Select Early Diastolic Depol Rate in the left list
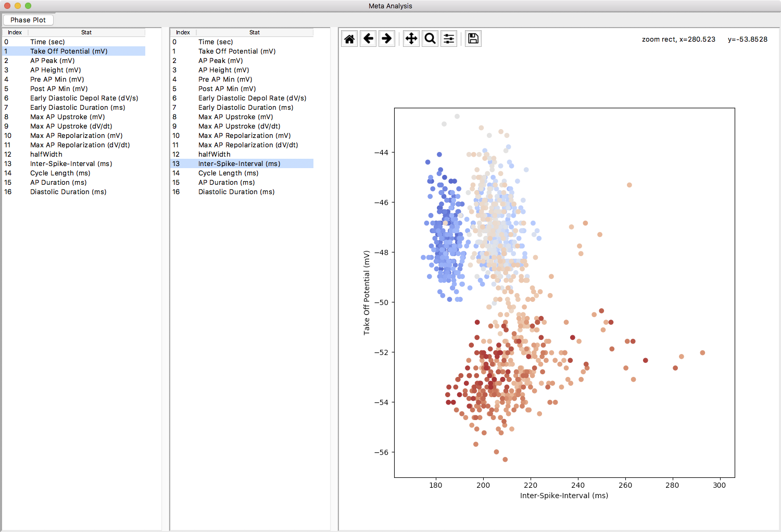The width and height of the screenshot is (781, 532). pyautogui.click(x=73, y=98)
